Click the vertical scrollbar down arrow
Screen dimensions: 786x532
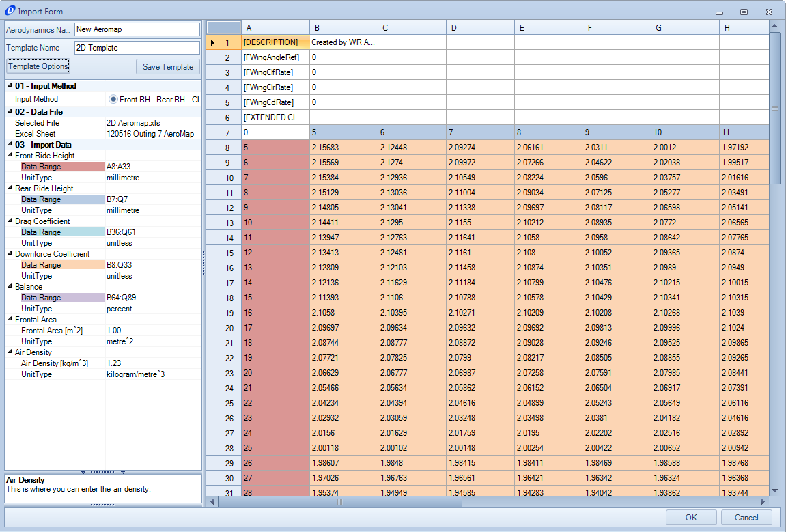pyautogui.click(x=775, y=491)
